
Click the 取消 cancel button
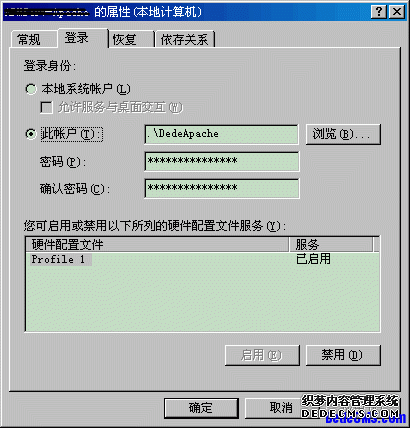[281, 408]
